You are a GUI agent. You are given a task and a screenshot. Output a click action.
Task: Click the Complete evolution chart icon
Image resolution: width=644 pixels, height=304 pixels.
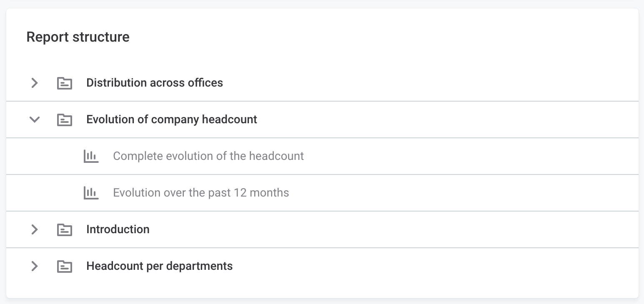point(91,156)
